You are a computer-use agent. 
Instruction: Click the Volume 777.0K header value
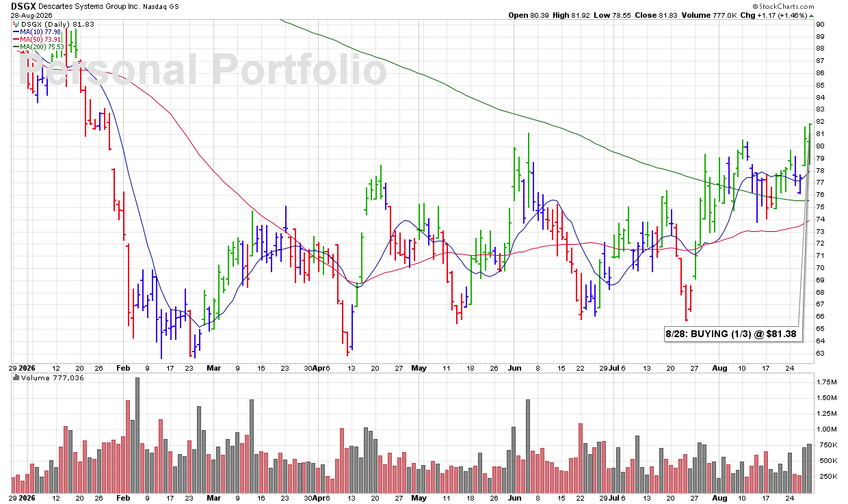708,15
